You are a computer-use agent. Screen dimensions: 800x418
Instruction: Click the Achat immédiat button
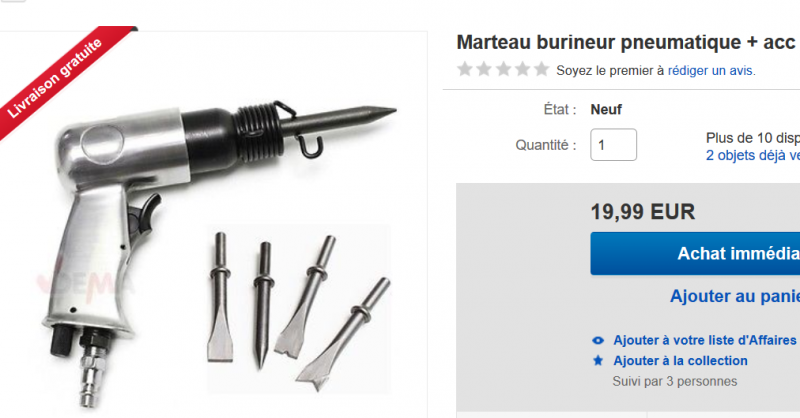(x=695, y=254)
